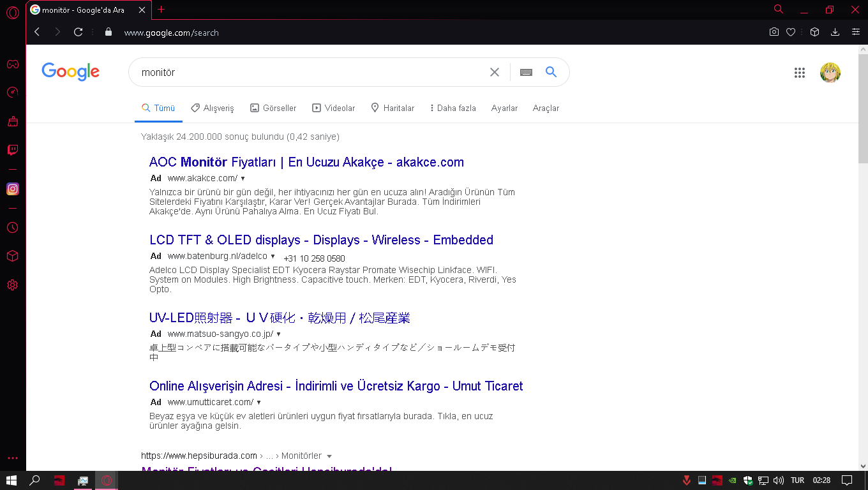The width and height of the screenshot is (868, 490).
Task: Open History clock icon in sidebar
Action: 12,228
